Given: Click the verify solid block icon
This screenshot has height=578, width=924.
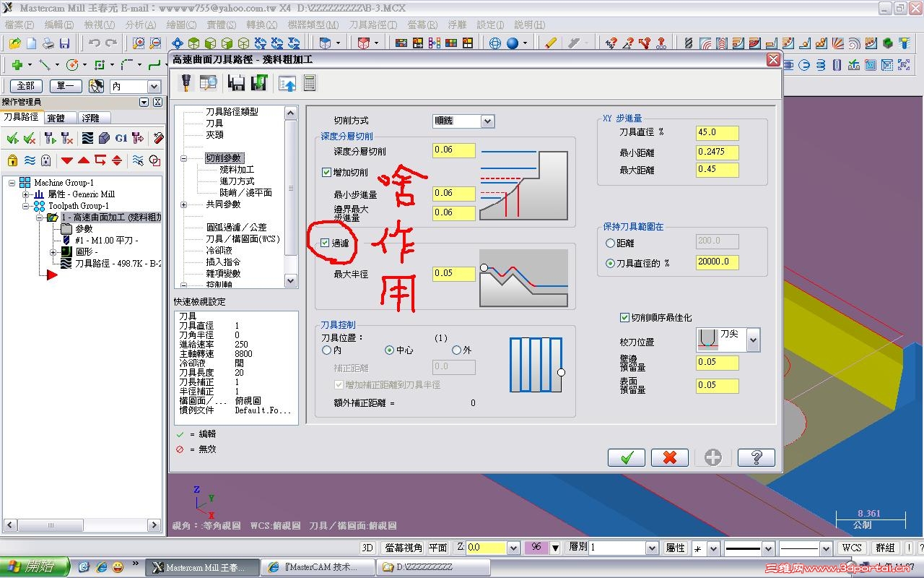Looking at the screenshot, I should 104,138.
